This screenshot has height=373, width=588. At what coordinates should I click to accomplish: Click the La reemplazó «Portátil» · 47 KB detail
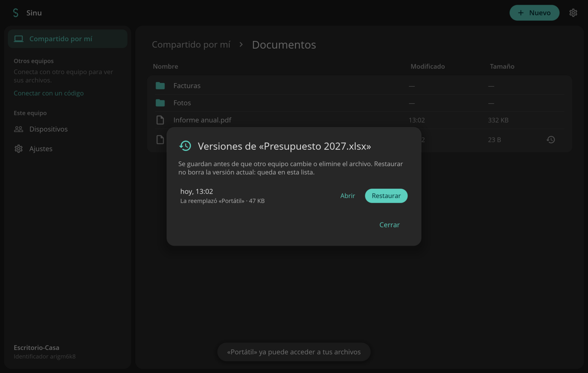tap(223, 201)
